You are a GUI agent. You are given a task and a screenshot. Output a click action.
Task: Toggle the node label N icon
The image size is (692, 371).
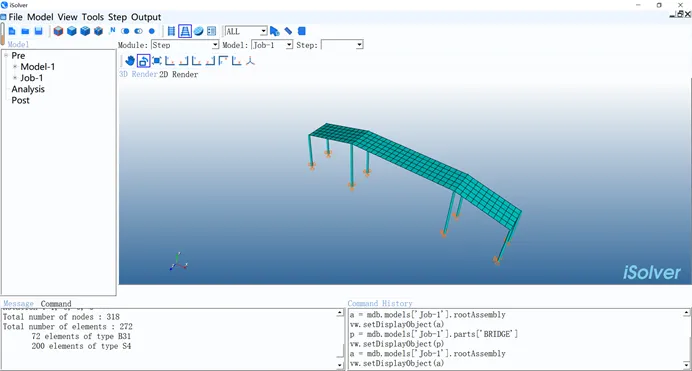click(x=112, y=31)
